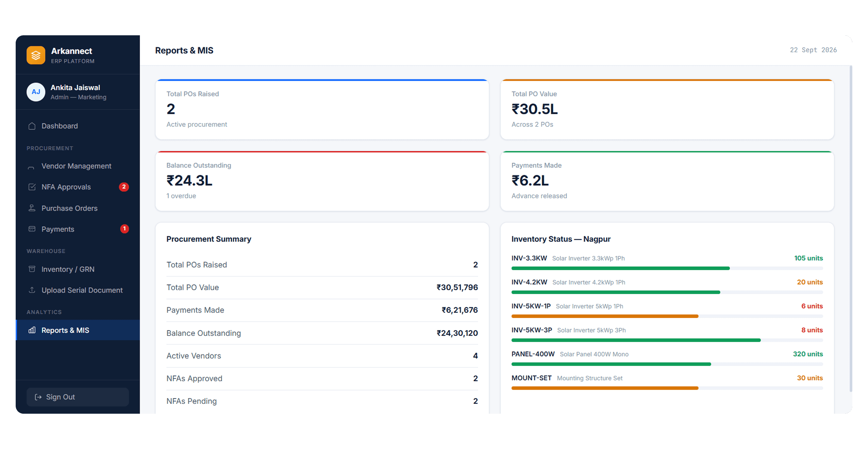The height and width of the screenshot is (449, 868).
Task: Click the PANEL-400W stock progress bar
Action: click(x=667, y=364)
